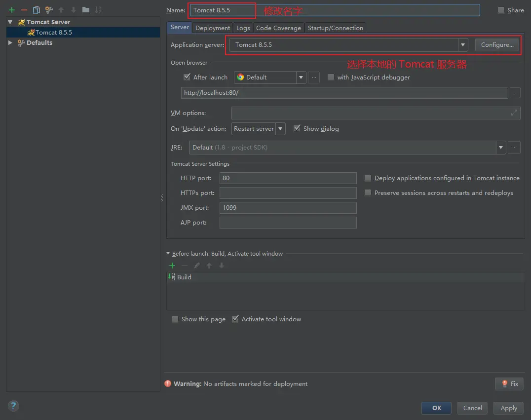This screenshot has height=420, width=531.
Task: Click the Configure... button
Action: tap(497, 45)
